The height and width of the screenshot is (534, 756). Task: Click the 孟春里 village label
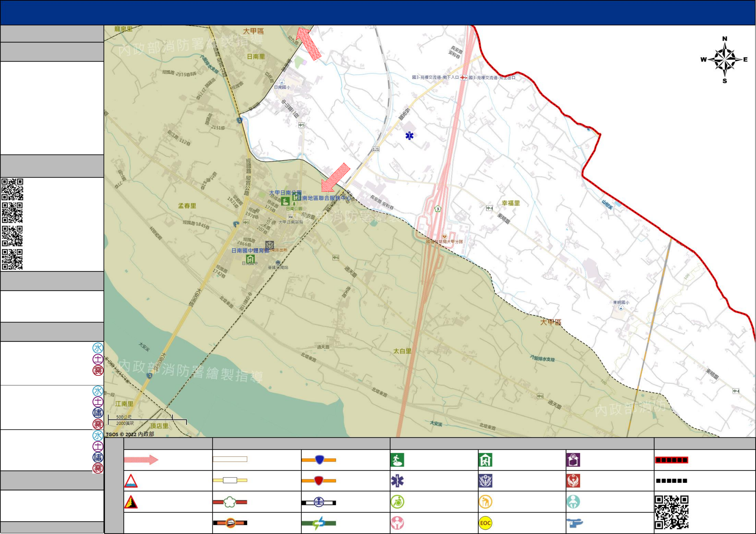[x=187, y=206]
